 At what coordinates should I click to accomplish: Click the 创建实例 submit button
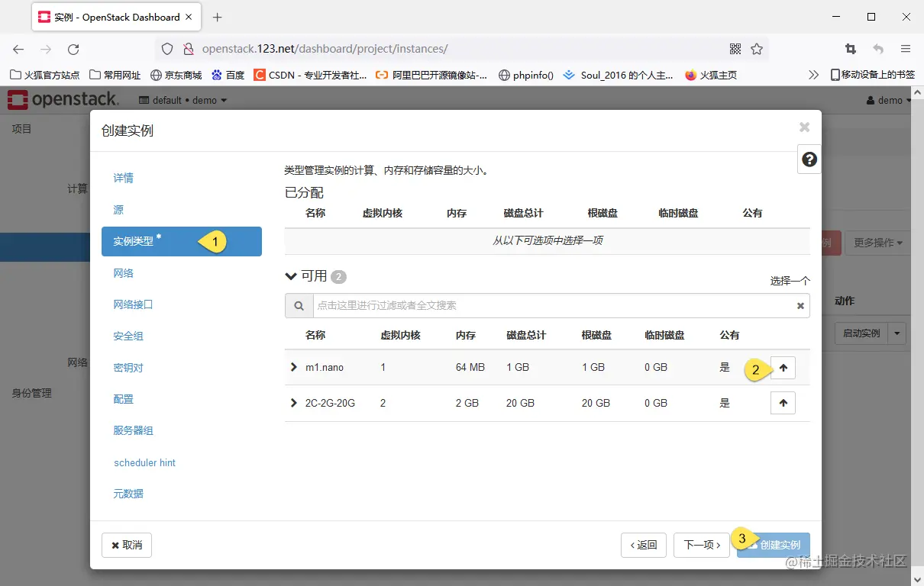774,545
